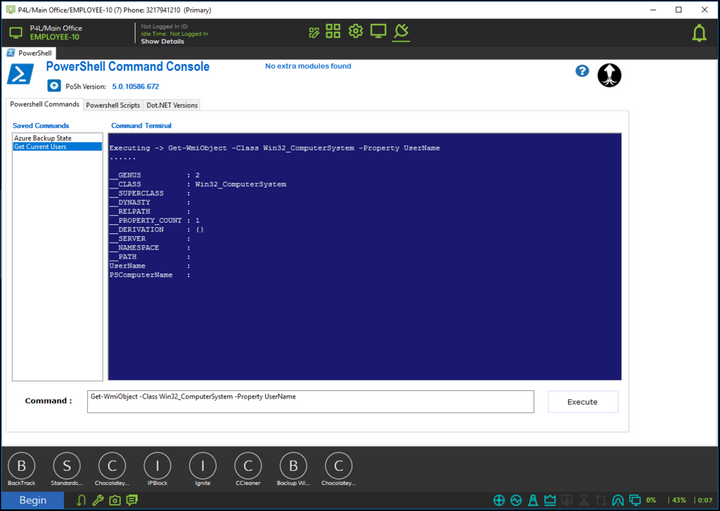Switch to the Powershell Scripts tab
The height and width of the screenshot is (511, 720).
(x=112, y=105)
